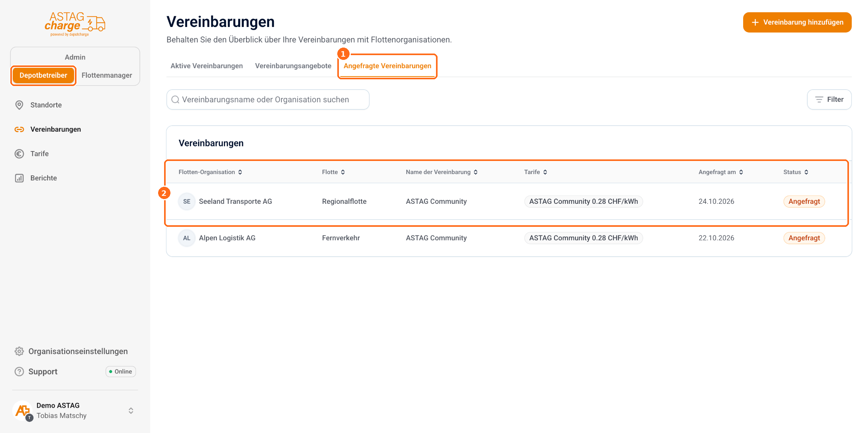Click Angefragt status badge for Alpen Logistik
This screenshot has height=433, width=868.
click(804, 238)
